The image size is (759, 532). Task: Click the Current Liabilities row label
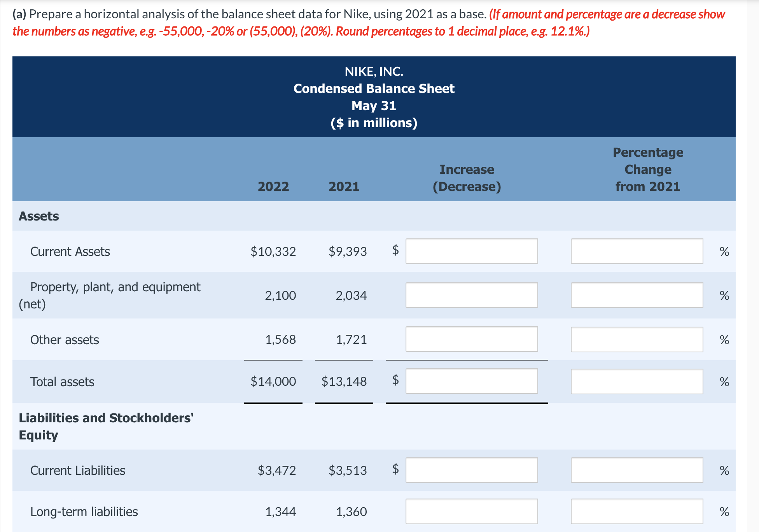(78, 471)
